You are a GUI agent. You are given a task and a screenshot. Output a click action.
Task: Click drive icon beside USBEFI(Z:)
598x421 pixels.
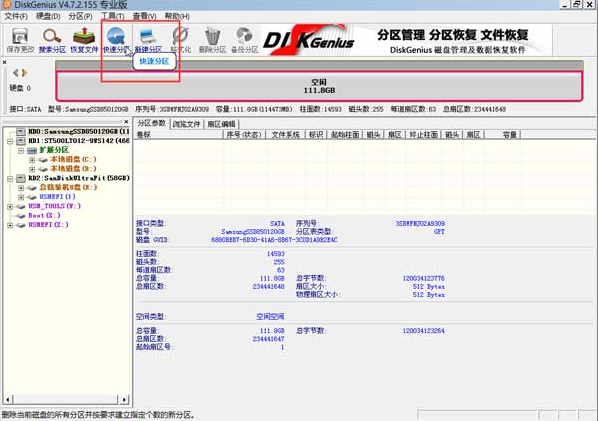pyautogui.click(x=21, y=225)
